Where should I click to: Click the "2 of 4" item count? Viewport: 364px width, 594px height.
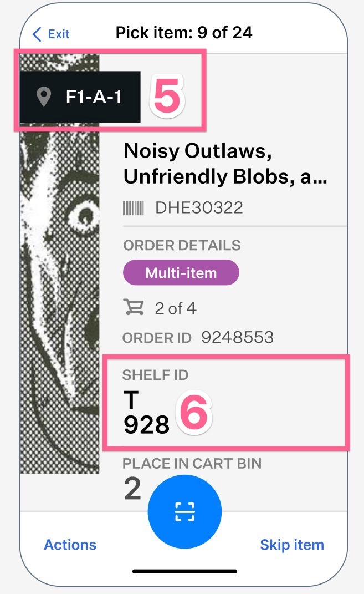175,308
